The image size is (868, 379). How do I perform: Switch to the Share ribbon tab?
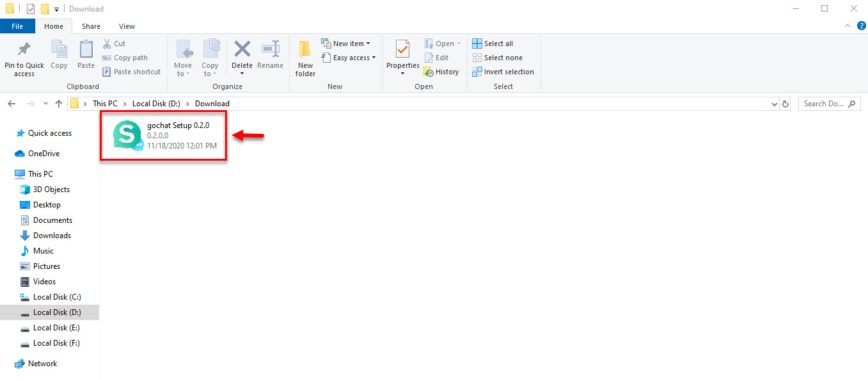click(x=91, y=26)
